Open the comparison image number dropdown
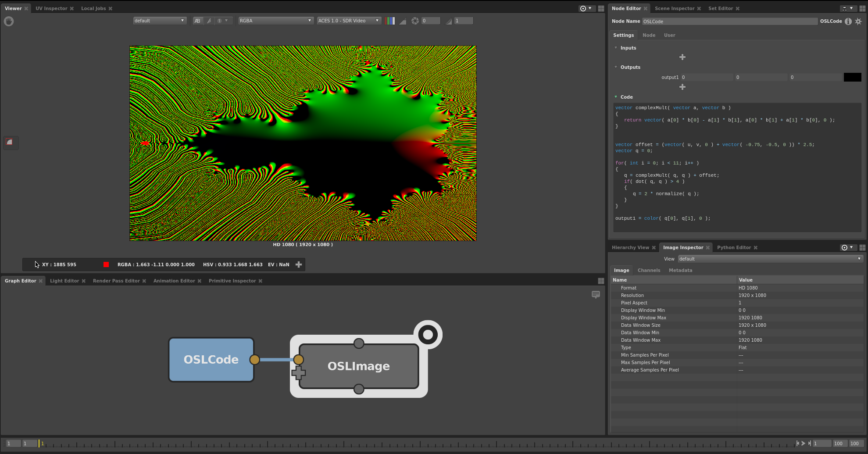 pos(222,21)
